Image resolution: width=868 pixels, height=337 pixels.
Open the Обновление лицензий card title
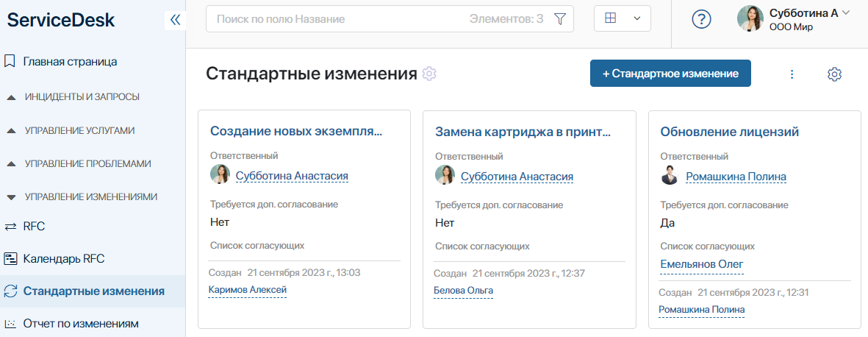[730, 132]
